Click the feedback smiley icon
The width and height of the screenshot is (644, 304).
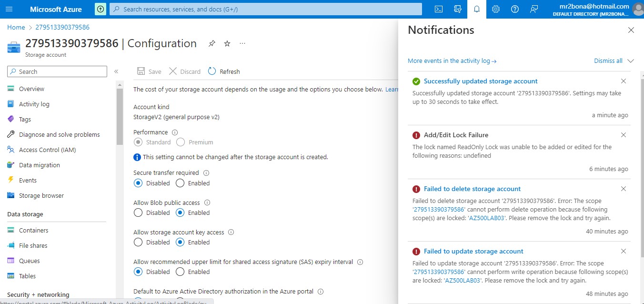click(533, 9)
